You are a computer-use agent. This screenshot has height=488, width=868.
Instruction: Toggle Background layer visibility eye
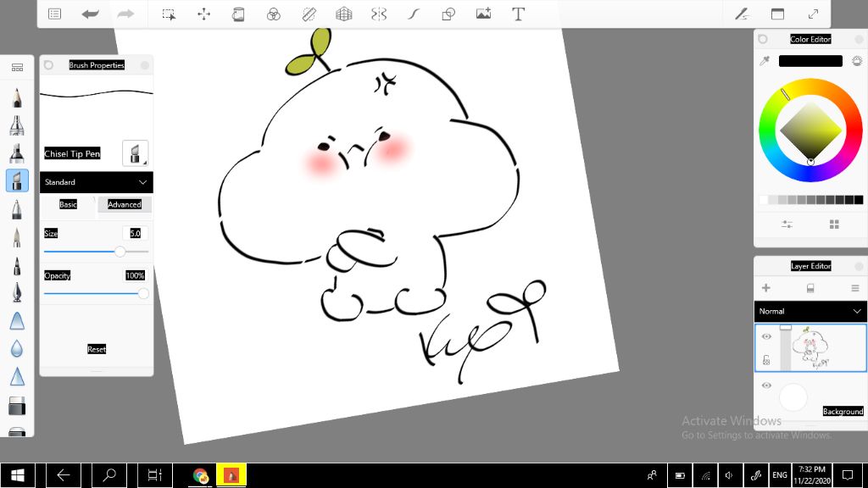766,385
